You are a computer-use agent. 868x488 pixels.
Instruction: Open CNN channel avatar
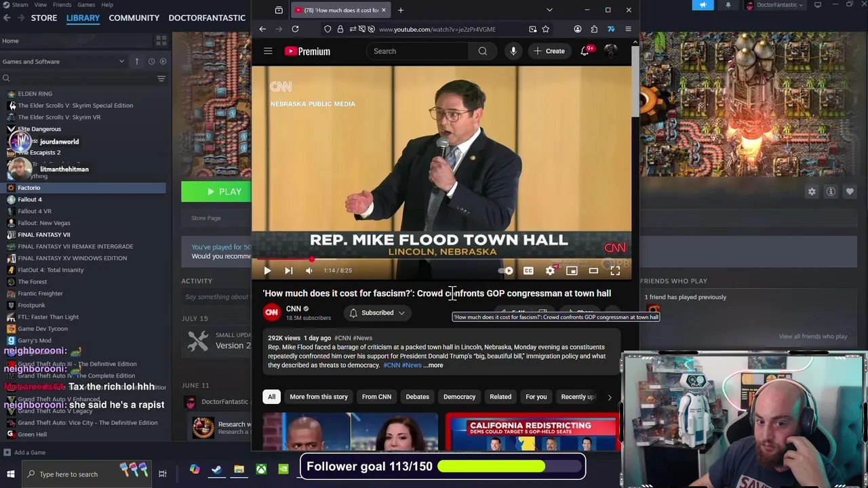pyautogui.click(x=272, y=312)
